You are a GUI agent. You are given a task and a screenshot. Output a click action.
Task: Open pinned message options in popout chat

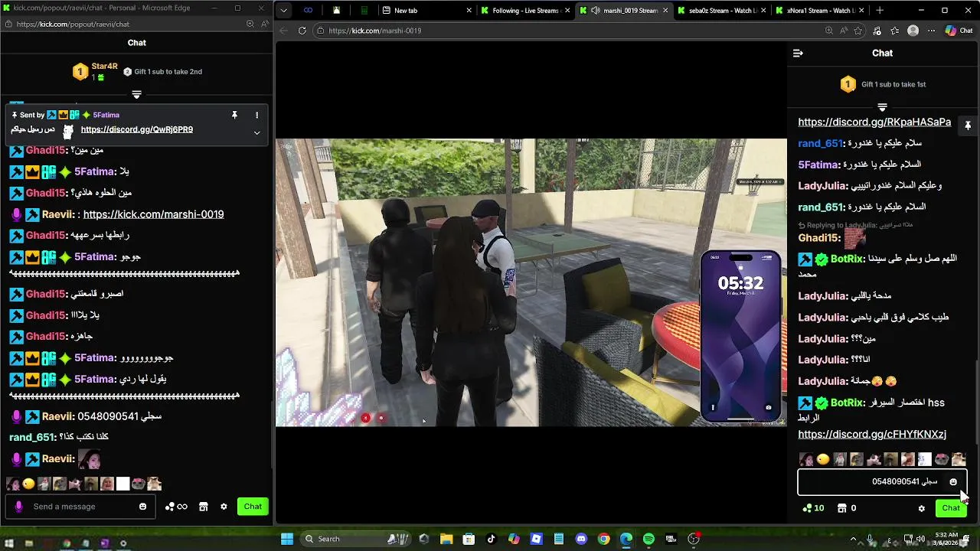[x=256, y=115]
